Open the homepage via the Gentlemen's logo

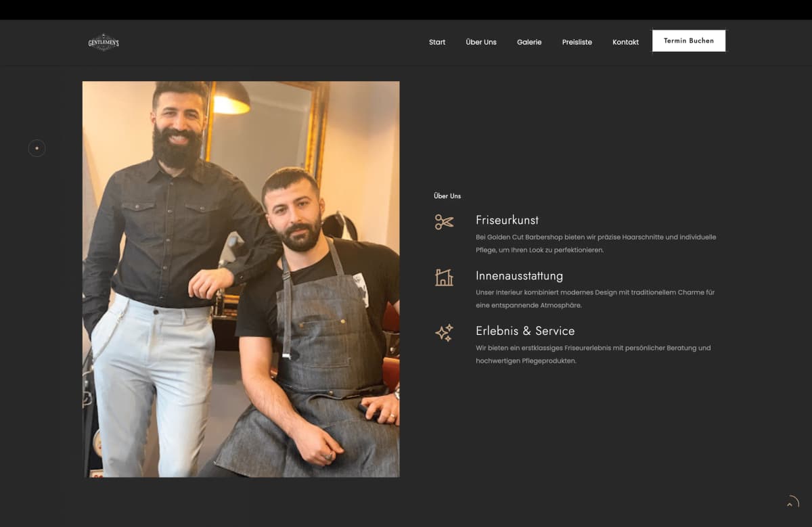click(104, 42)
